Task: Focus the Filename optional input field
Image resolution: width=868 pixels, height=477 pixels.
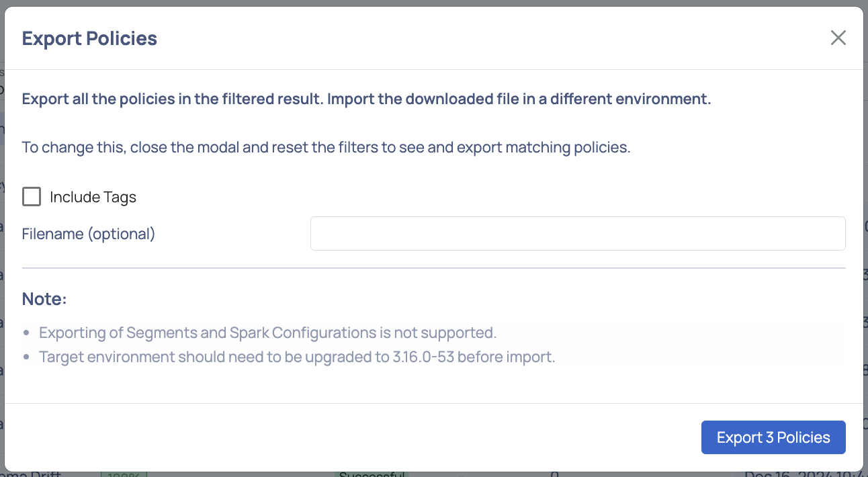Action: click(578, 233)
